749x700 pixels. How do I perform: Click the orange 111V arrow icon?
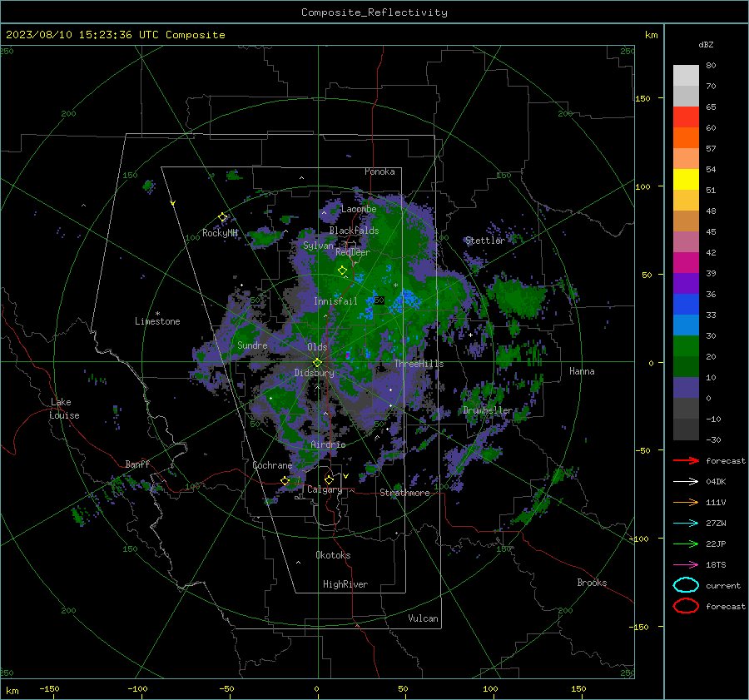tap(686, 502)
